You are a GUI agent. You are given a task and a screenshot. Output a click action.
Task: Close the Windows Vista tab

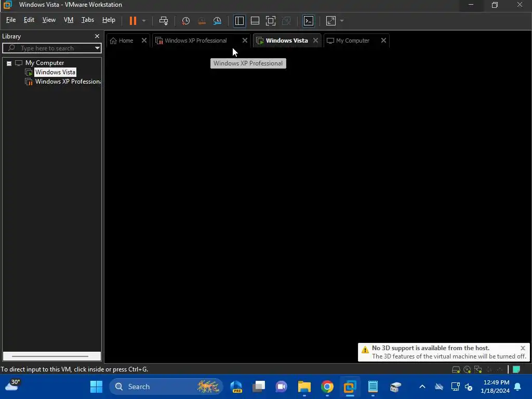tap(315, 41)
